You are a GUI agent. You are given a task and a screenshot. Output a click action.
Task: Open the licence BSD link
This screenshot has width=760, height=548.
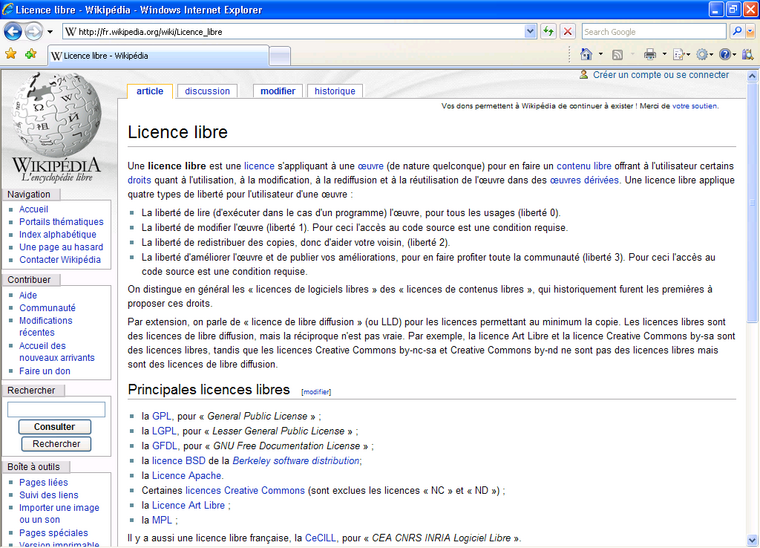[x=179, y=461]
